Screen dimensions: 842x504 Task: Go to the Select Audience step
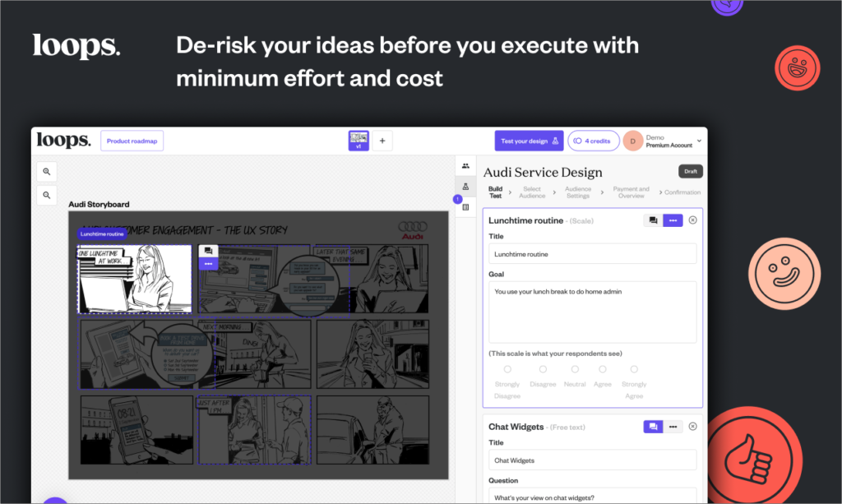[532, 192]
